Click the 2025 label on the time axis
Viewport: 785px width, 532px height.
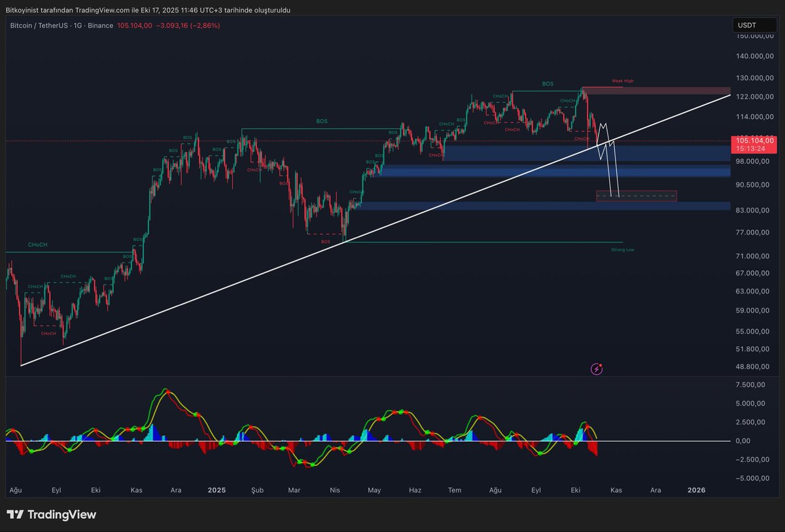point(217,489)
